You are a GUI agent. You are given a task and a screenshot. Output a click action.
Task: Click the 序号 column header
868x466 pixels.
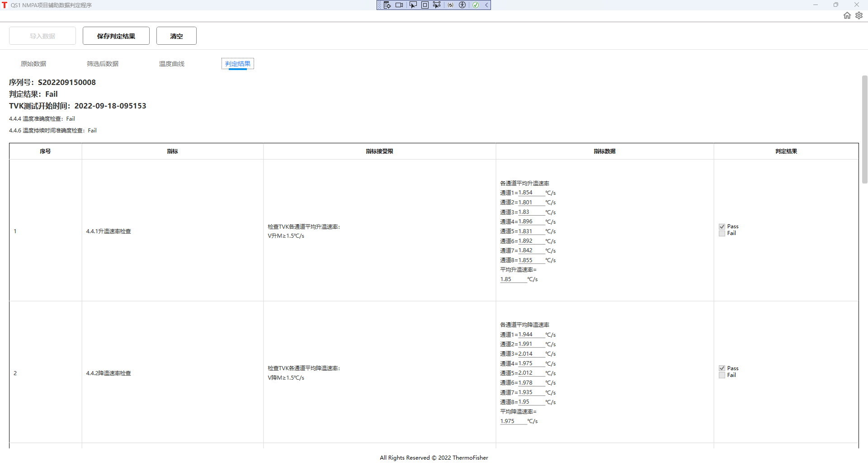click(x=45, y=151)
